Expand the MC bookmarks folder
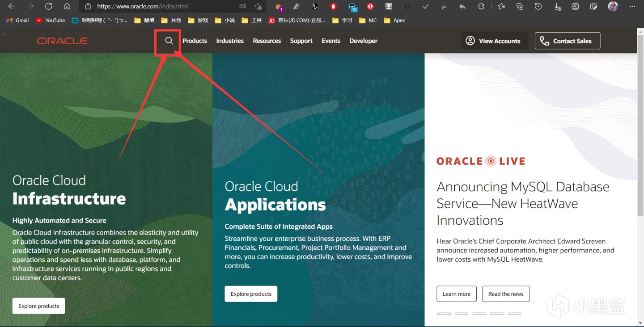644x327 pixels. pyautogui.click(x=368, y=20)
